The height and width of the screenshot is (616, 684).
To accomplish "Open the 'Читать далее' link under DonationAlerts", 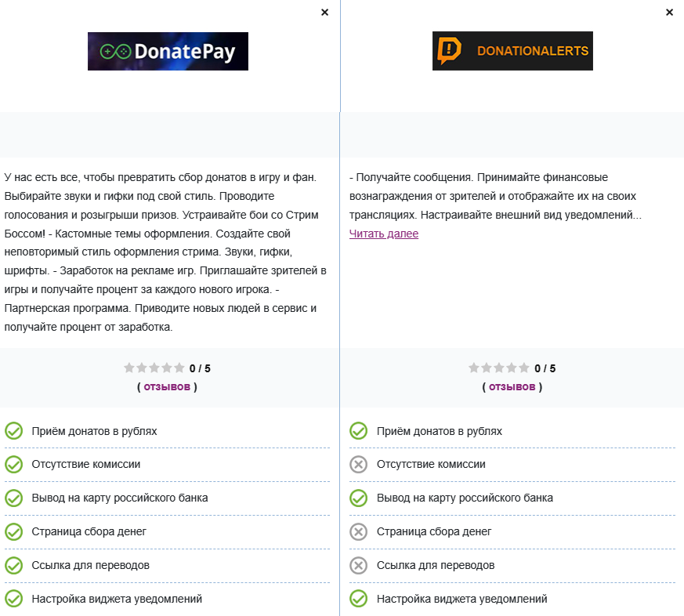I will coord(383,234).
